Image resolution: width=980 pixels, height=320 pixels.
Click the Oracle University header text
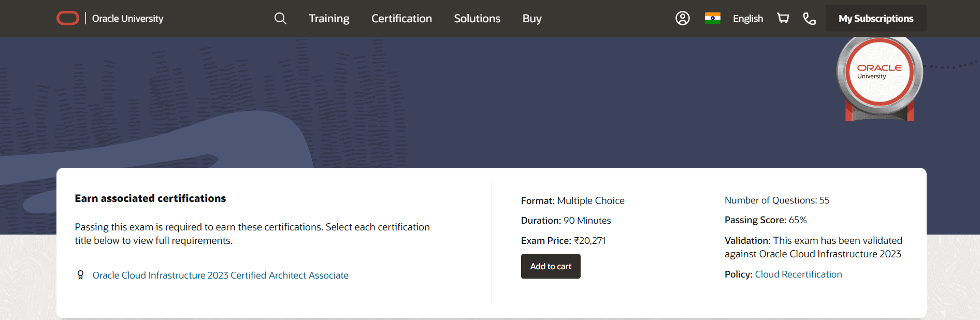pos(127,19)
